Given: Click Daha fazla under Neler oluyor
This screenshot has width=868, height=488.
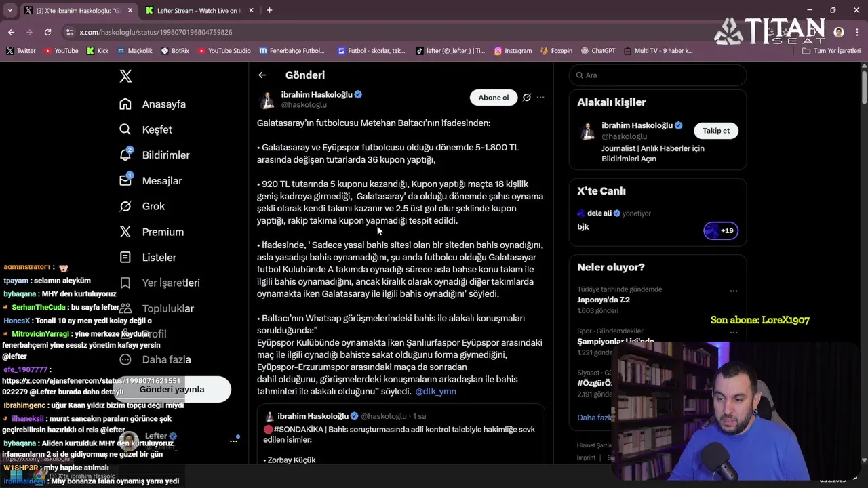Looking at the screenshot, I should coord(593,418).
